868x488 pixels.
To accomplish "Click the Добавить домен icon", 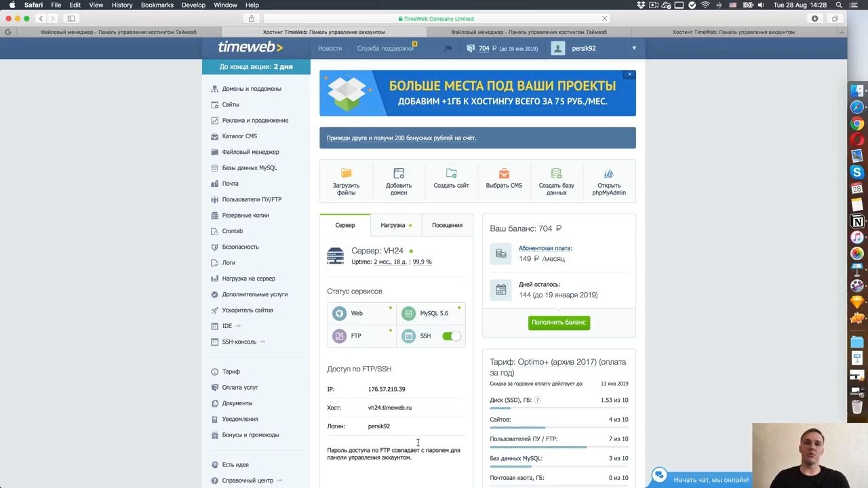I will click(x=399, y=173).
